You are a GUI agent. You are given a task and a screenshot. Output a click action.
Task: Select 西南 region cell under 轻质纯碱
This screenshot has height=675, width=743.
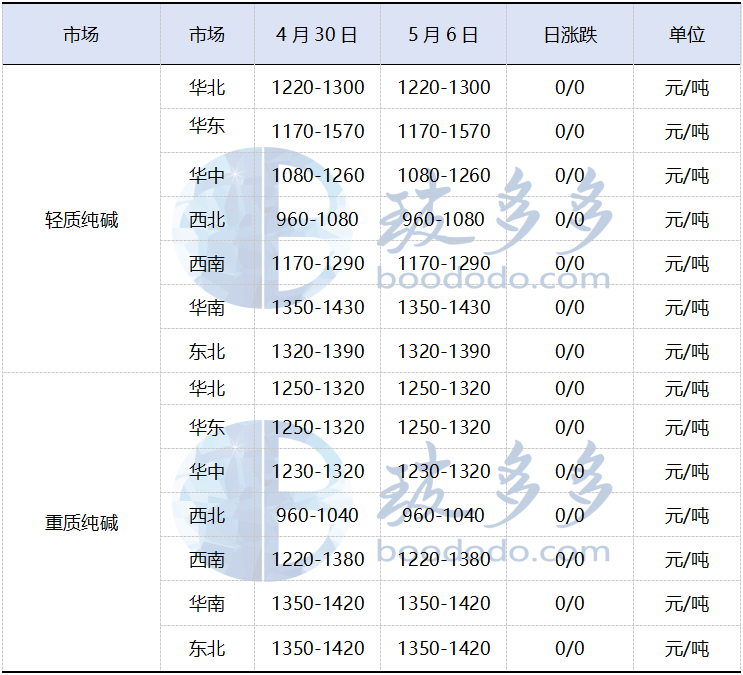pyautogui.click(x=207, y=264)
